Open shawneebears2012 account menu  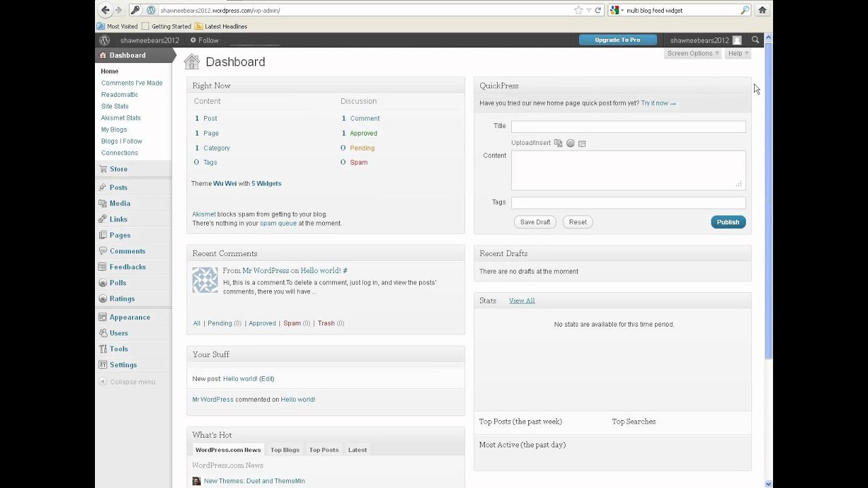click(706, 41)
